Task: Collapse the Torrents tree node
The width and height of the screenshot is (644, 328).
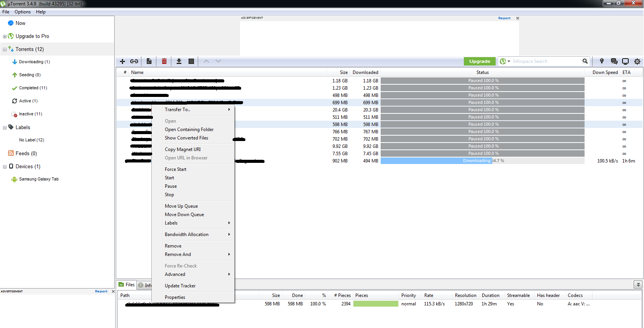Action: (x=5, y=49)
